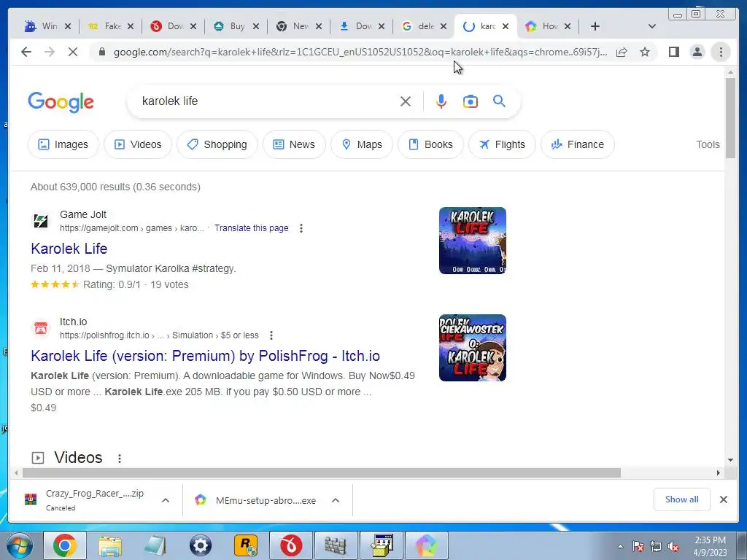Open the Chrome side panel

[673, 52]
